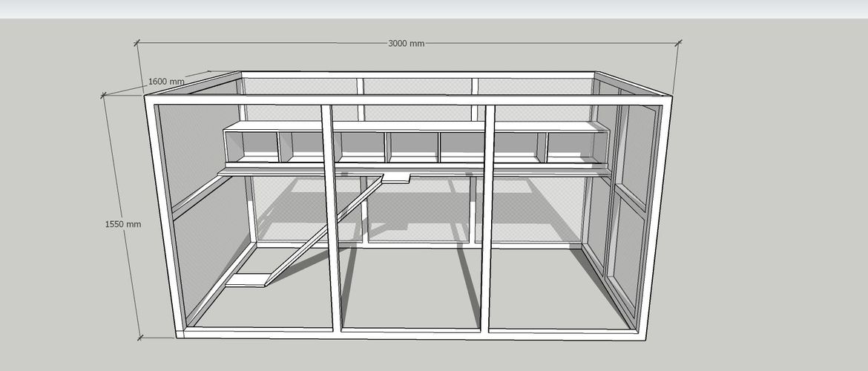Click the leftmost nest box compartment
The height and width of the screenshot is (371, 868).
[254, 145]
